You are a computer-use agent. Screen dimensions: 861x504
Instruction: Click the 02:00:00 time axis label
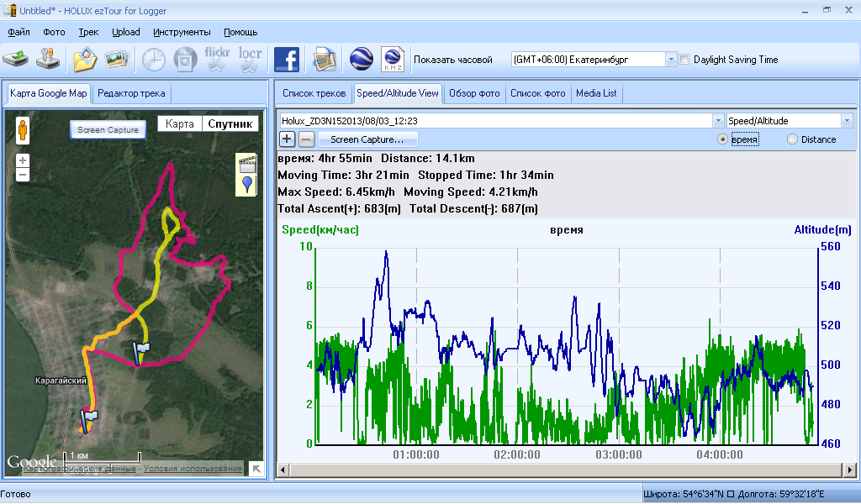point(517,454)
